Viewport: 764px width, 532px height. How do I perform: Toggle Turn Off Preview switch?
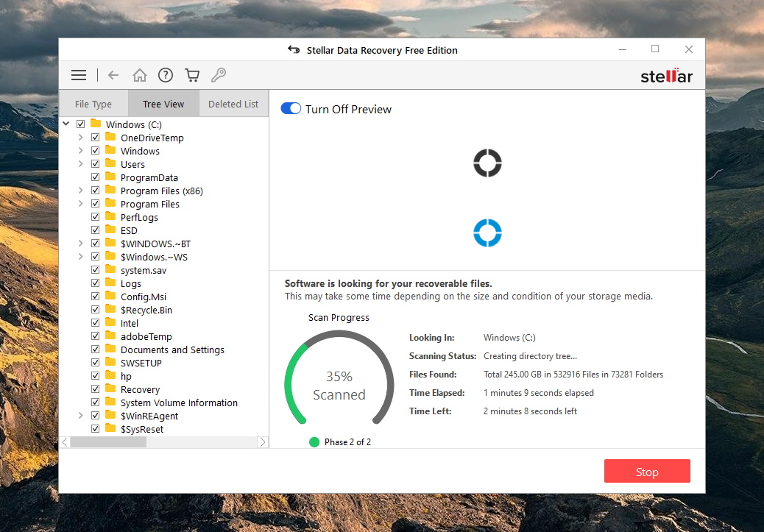[x=291, y=109]
